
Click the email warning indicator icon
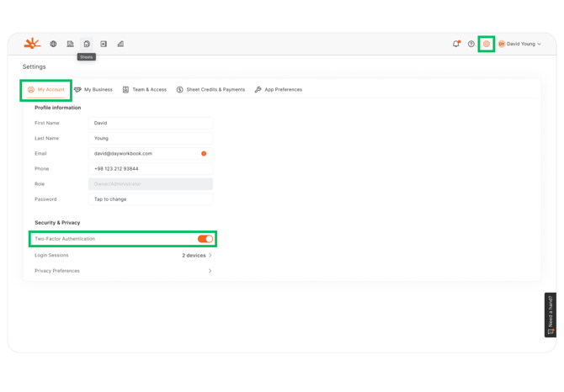(204, 154)
